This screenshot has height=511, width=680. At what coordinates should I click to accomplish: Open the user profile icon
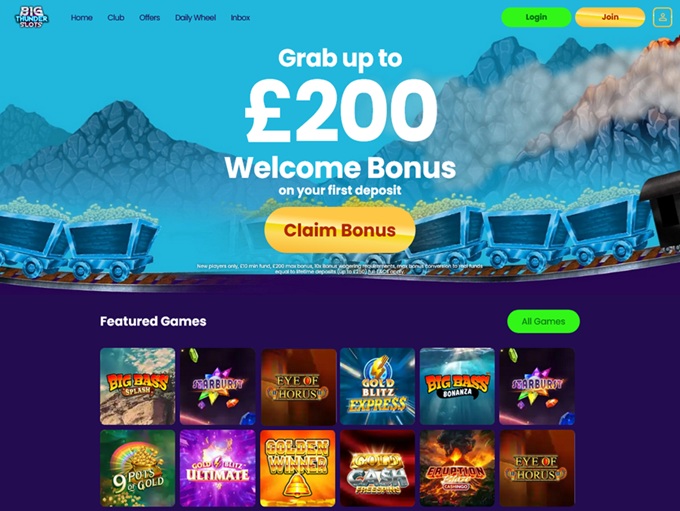(x=662, y=17)
